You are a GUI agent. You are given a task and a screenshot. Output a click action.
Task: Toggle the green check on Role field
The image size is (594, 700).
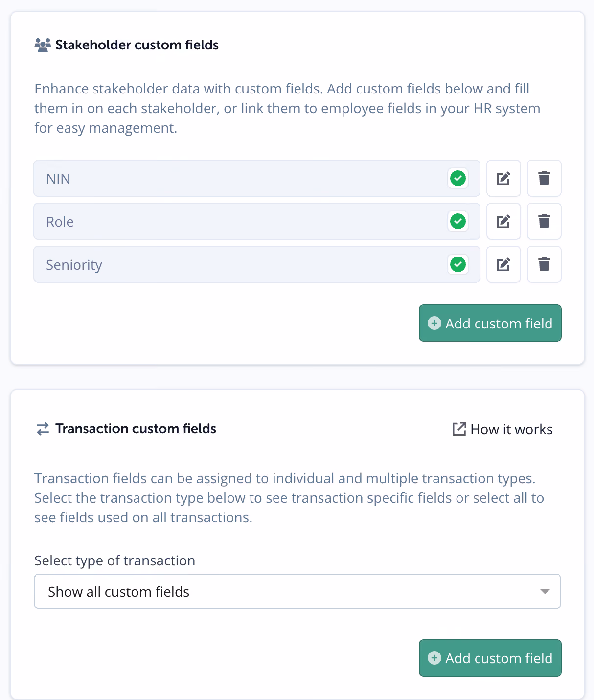coord(458,221)
